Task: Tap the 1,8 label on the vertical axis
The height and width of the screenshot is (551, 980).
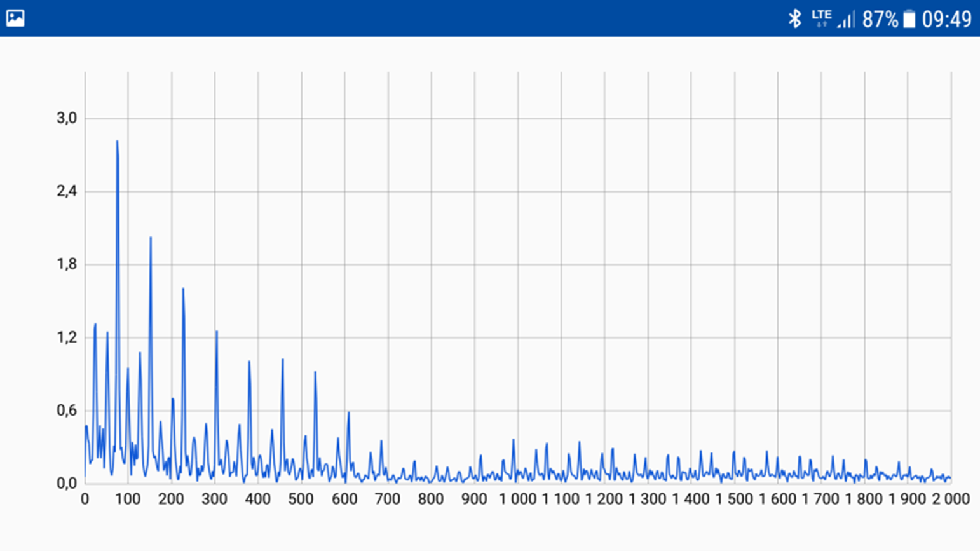Action: [x=67, y=264]
